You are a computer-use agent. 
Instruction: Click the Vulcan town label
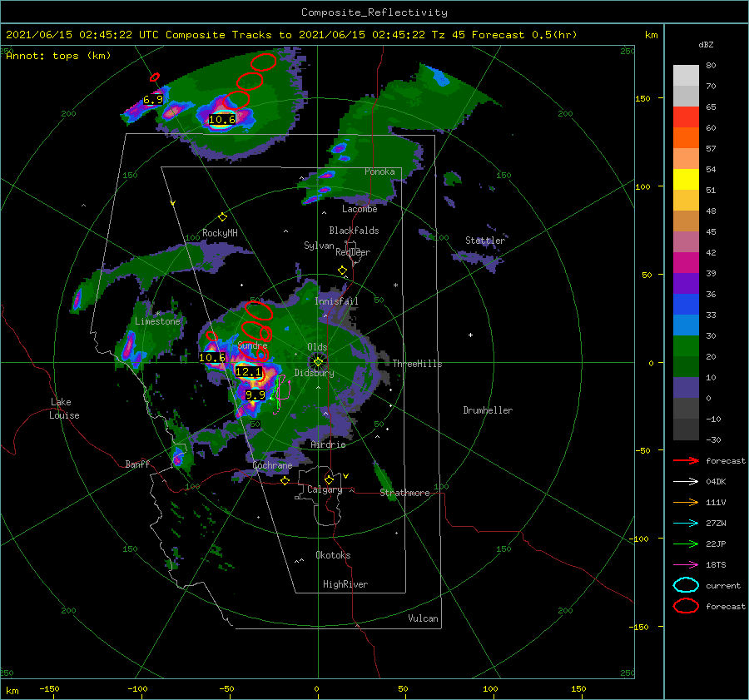tap(423, 618)
